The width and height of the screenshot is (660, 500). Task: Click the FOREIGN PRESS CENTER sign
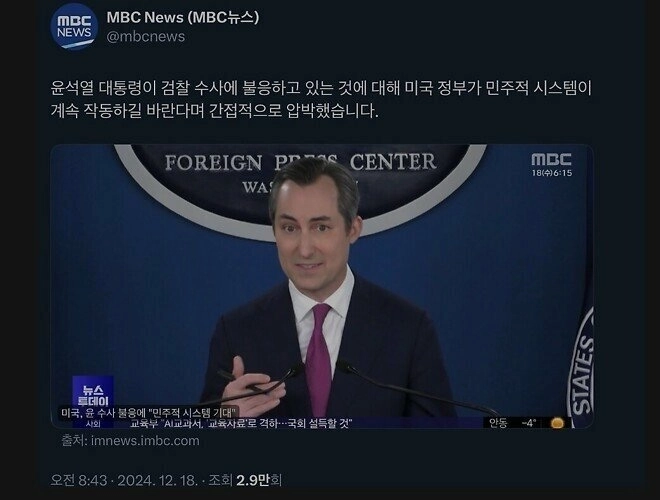300,162
